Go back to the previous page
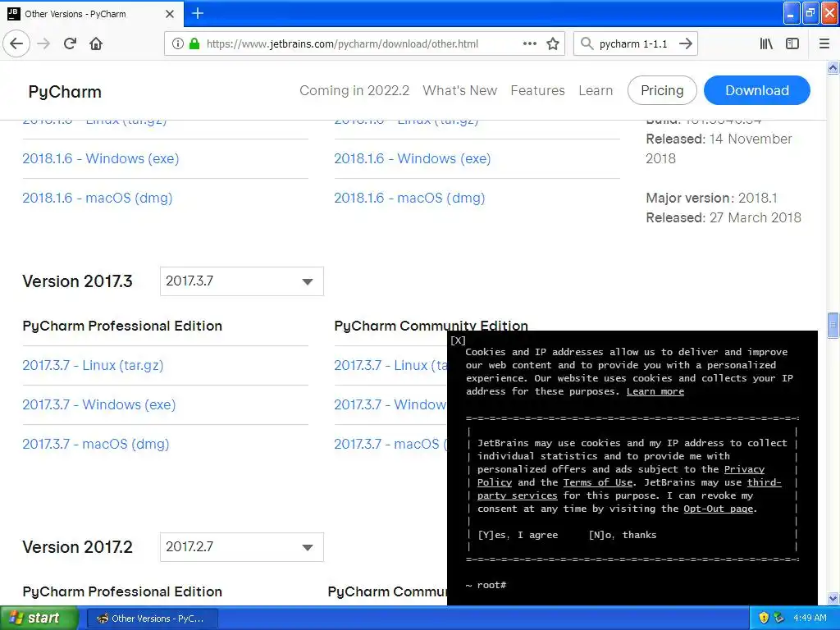 click(16, 44)
